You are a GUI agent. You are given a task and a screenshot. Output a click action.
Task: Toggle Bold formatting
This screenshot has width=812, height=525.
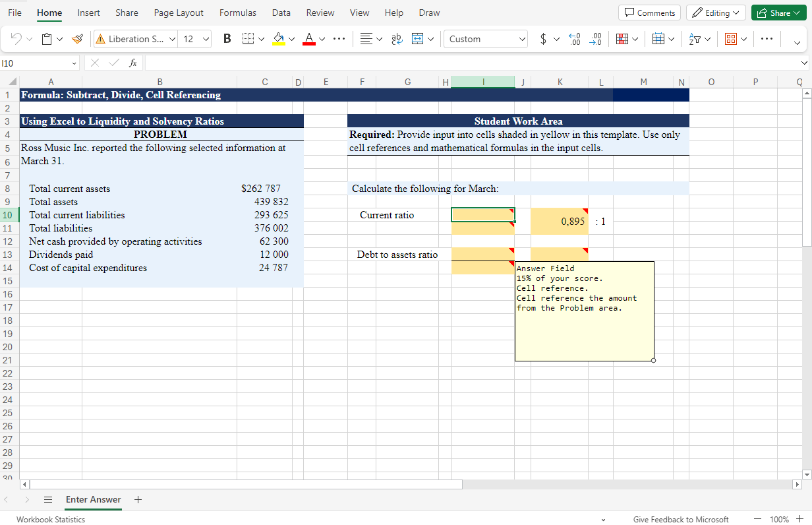click(227, 39)
